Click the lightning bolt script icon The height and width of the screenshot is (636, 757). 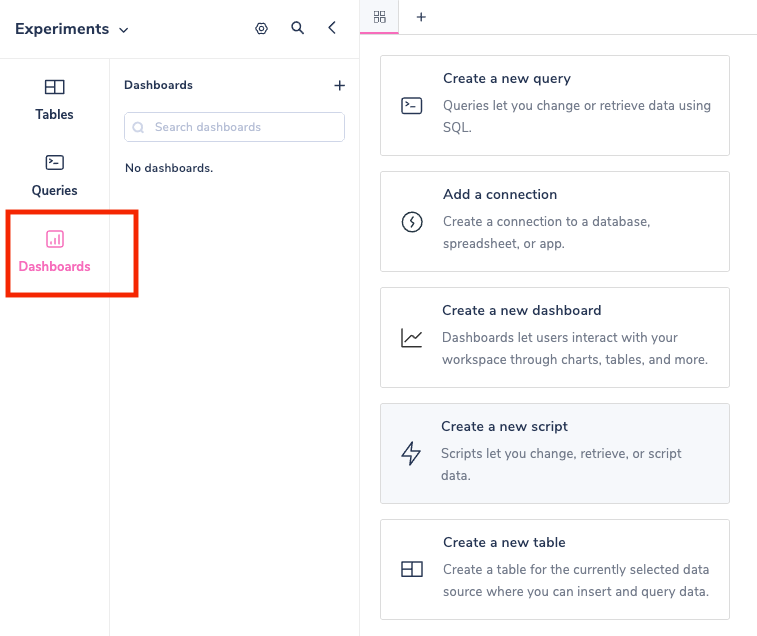[x=411, y=454]
